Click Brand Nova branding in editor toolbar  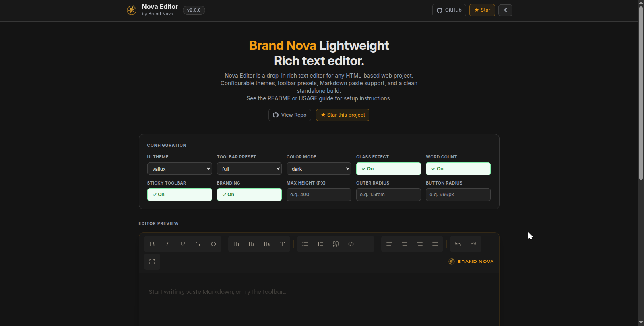[x=471, y=262]
